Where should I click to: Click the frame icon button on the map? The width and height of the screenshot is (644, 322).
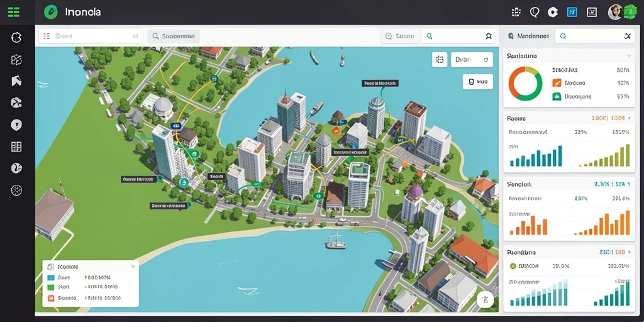(x=440, y=60)
